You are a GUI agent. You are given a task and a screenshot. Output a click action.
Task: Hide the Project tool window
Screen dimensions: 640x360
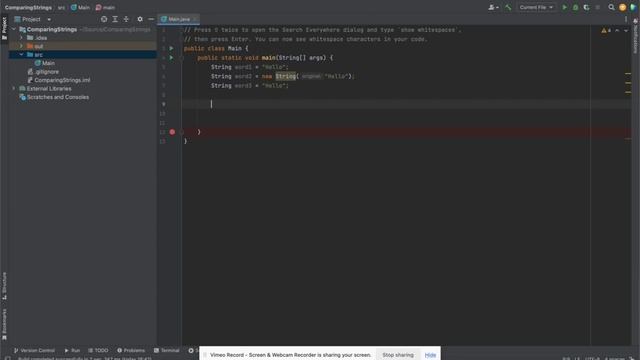coord(151,19)
